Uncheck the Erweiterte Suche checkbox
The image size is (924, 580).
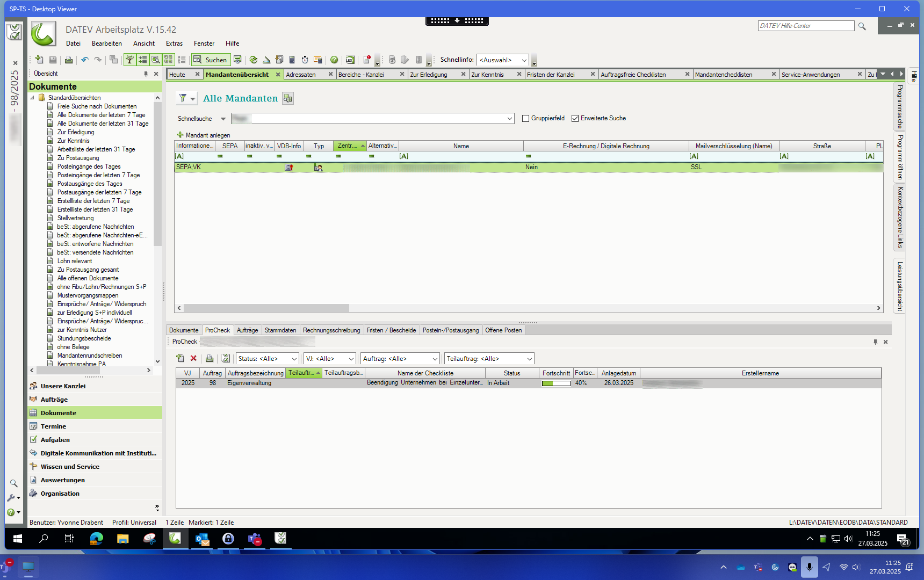coord(575,118)
